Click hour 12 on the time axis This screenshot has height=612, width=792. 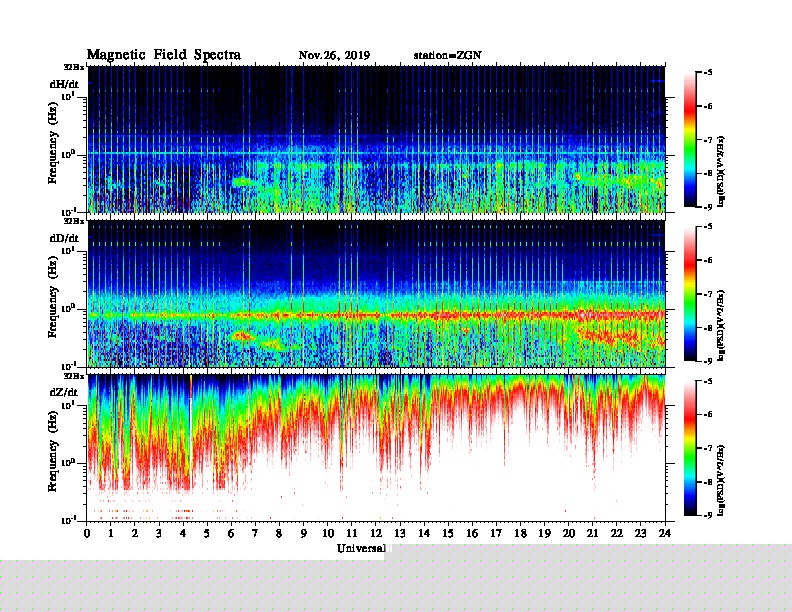pos(376,533)
